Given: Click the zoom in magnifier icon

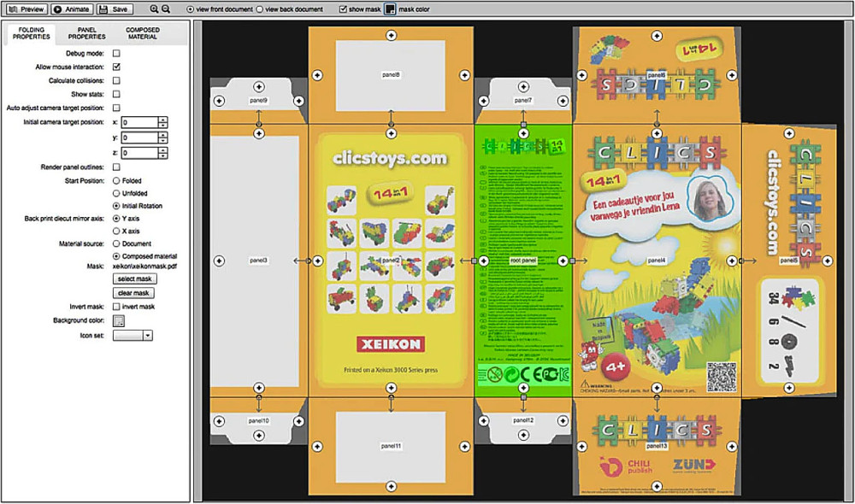Looking at the screenshot, I should pos(154,9).
